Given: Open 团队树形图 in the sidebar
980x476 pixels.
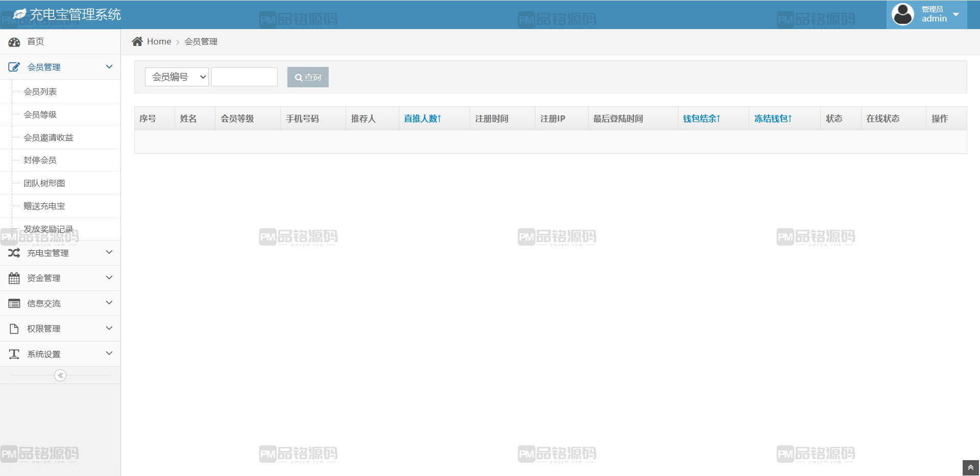Looking at the screenshot, I should click(x=44, y=183).
